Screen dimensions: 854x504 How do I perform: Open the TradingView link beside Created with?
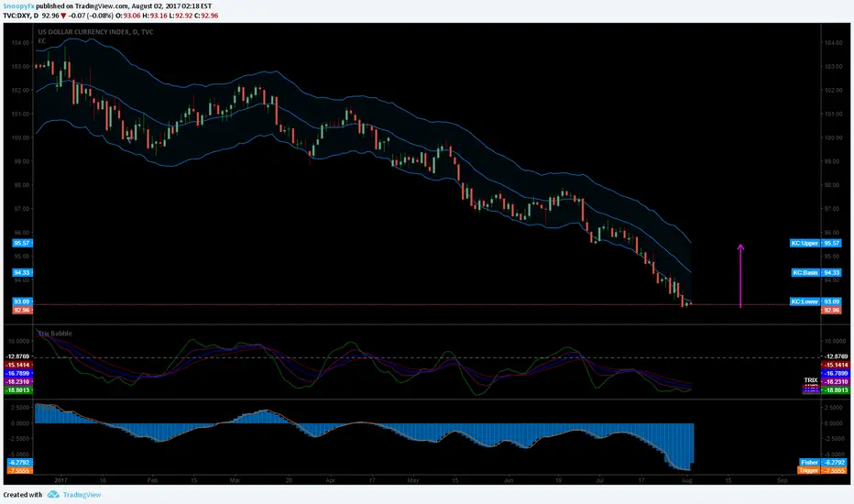tap(82, 495)
